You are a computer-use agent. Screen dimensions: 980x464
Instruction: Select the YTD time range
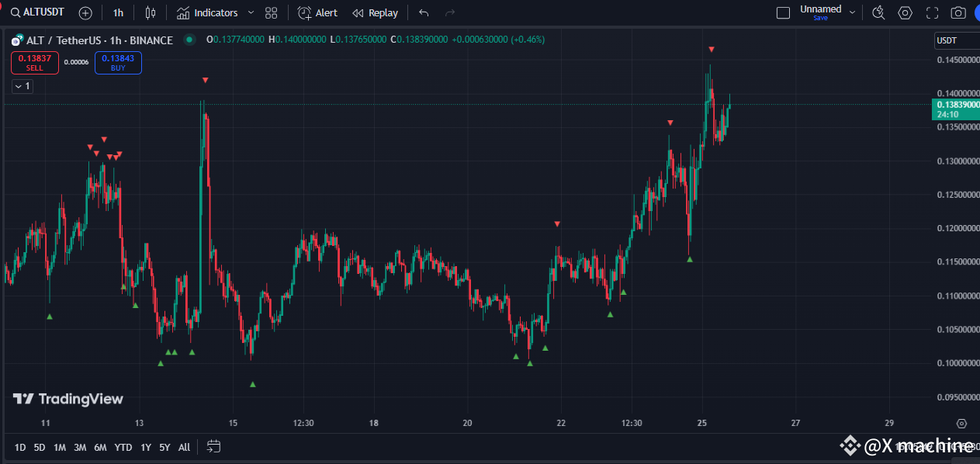123,447
